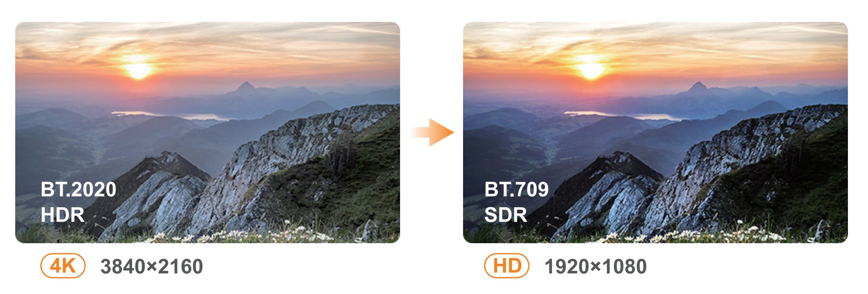This screenshot has width=868, height=294.
Task: Click the distant mountain peak in SDR image
Action: [699, 87]
